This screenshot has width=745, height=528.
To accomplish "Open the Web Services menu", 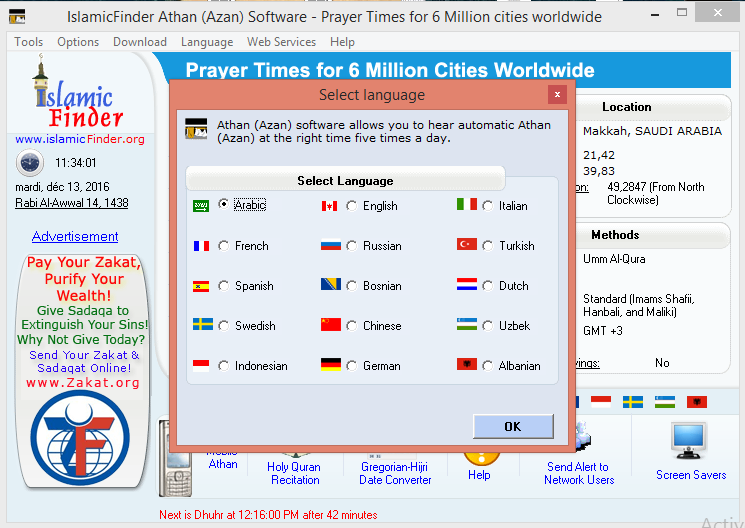I will (281, 42).
